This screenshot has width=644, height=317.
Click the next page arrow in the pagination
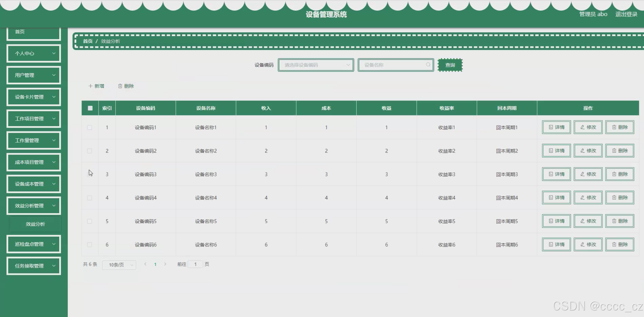click(x=165, y=264)
